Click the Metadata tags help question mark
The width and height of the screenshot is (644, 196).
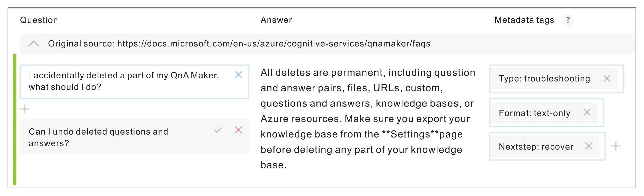pyautogui.click(x=568, y=20)
